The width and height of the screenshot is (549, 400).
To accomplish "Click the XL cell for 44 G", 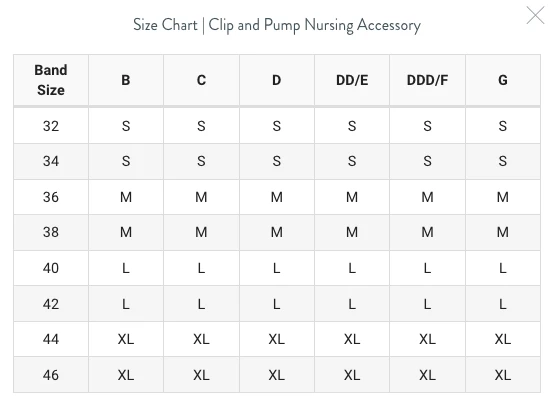I will pyautogui.click(x=503, y=339).
